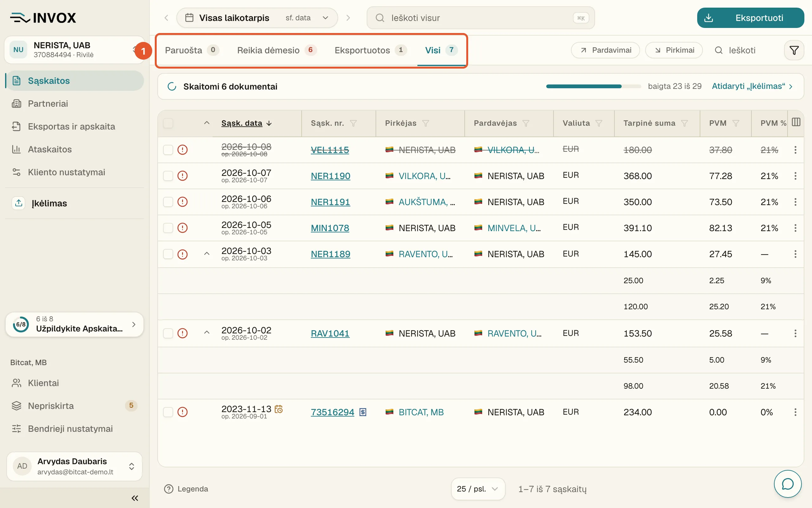Filter by Pardavimai button
This screenshot has width=812, height=508.
click(605, 50)
